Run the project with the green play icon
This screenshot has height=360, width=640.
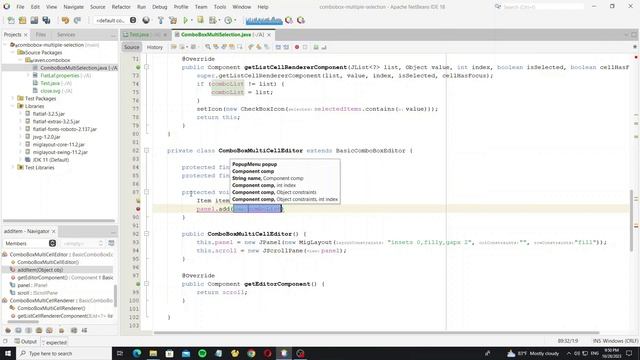[186, 20]
